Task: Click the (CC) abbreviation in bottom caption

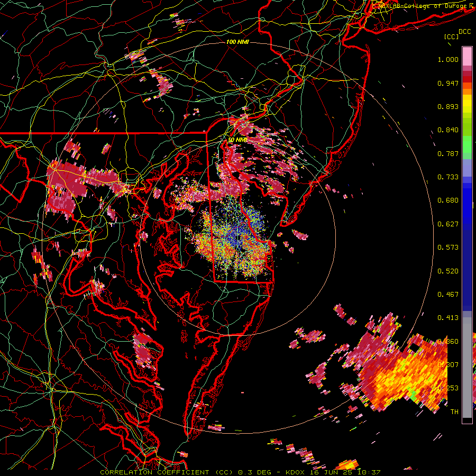Action: point(224,472)
